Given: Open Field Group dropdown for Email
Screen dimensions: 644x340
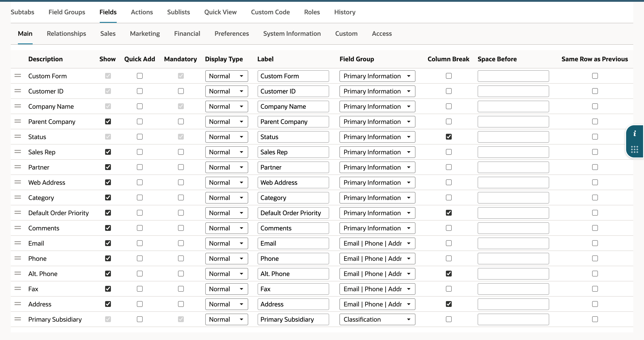Looking at the screenshot, I should click(377, 243).
